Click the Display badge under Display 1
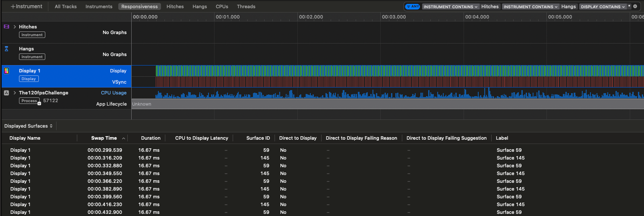 coord(28,79)
